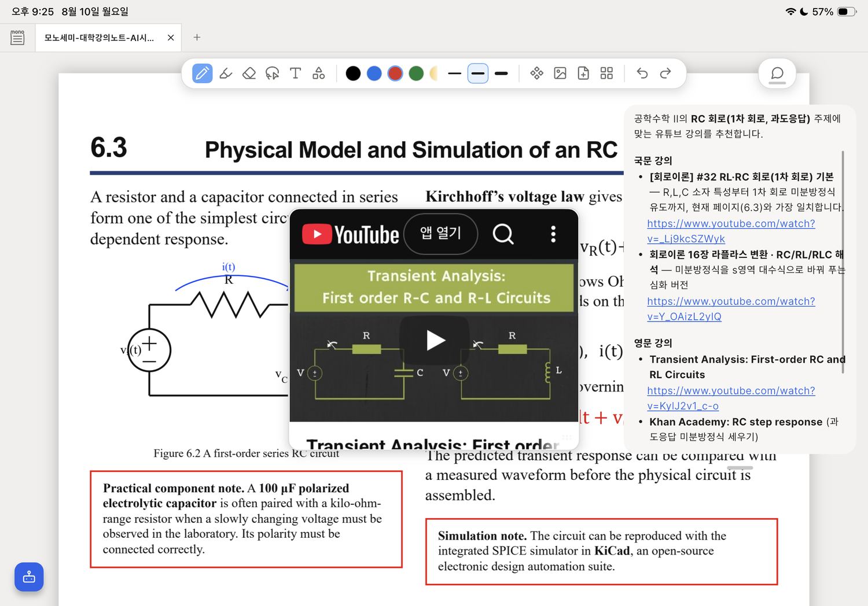Open the note list sidebar icon

coord(17,38)
